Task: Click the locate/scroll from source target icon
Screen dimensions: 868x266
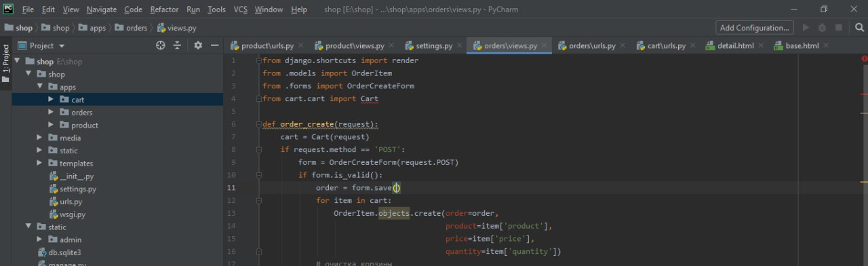Action: click(161, 45)
